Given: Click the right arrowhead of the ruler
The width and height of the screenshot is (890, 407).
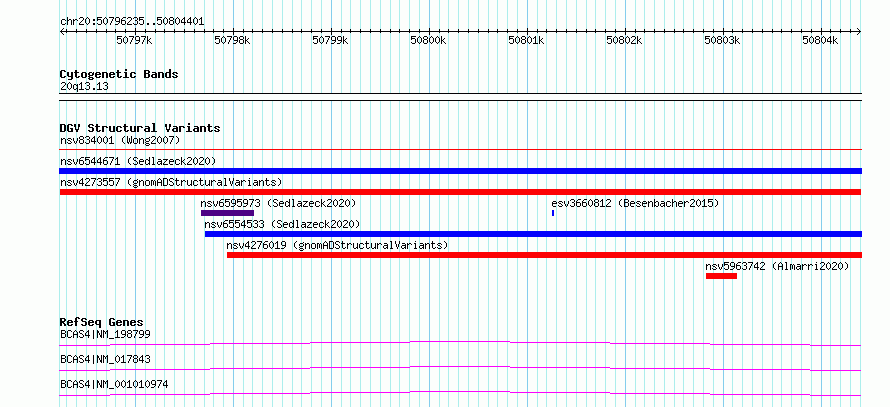Looking at the screenshot, I should pos(859,32).
